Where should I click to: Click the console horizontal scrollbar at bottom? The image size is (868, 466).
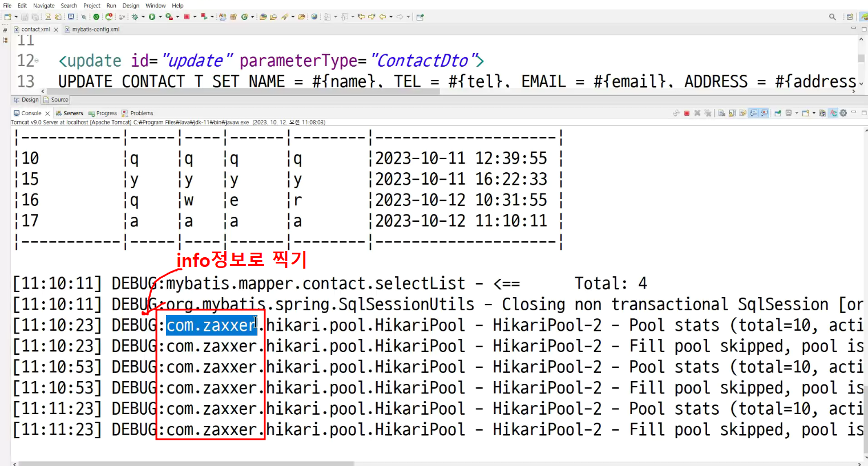point(186,463)
